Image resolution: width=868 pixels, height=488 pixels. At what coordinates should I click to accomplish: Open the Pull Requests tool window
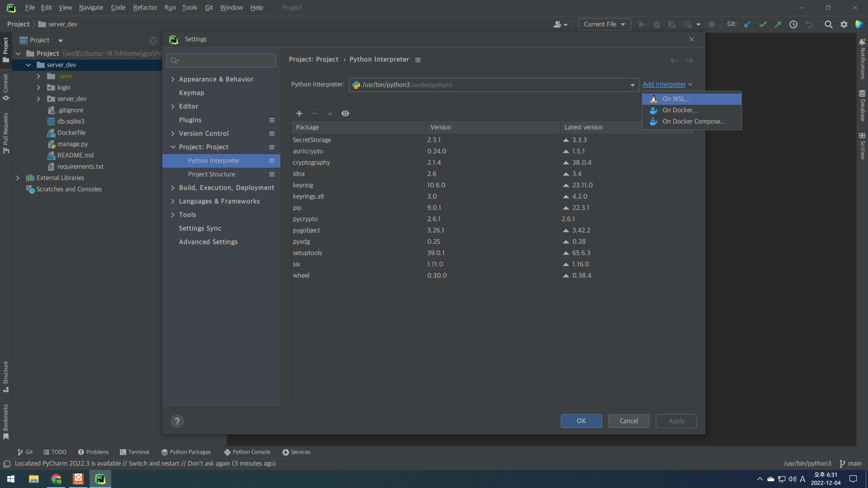coord(6,133)
